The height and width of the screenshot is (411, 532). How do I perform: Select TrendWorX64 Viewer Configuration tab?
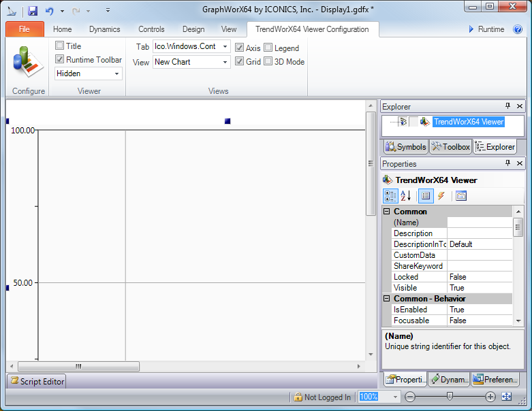312,29
